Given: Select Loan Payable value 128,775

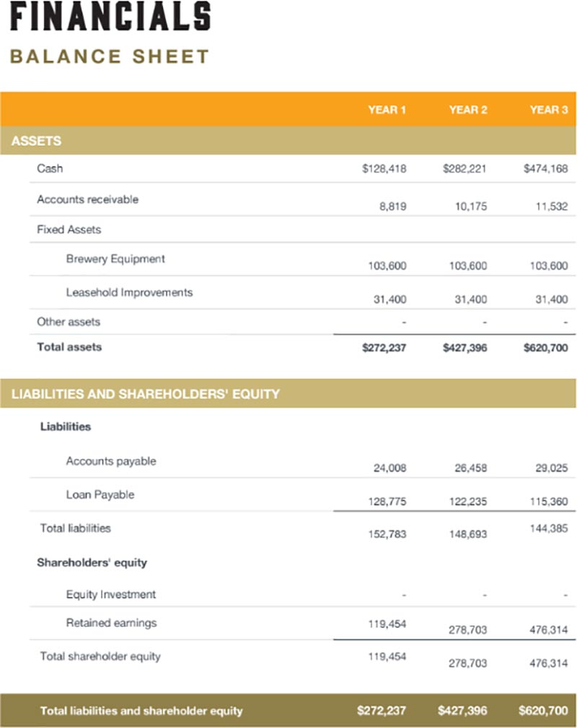Looking at the screenshot, I should (x=387, y=501).
